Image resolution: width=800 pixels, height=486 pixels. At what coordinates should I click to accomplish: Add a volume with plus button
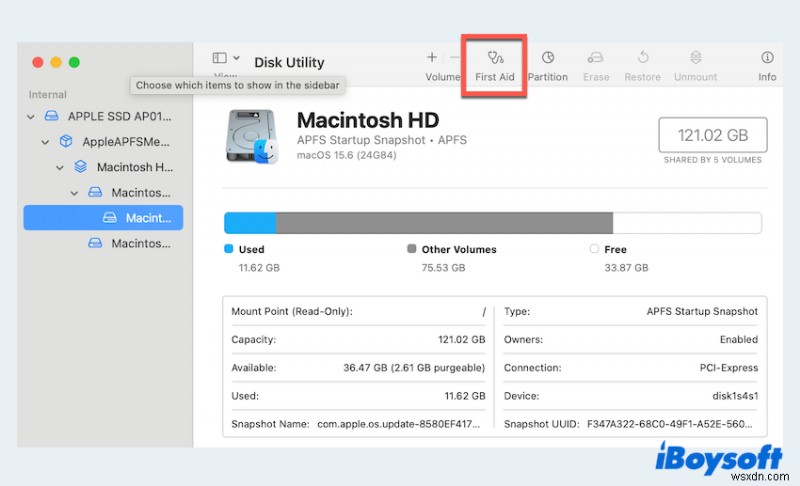click(432, 58)
